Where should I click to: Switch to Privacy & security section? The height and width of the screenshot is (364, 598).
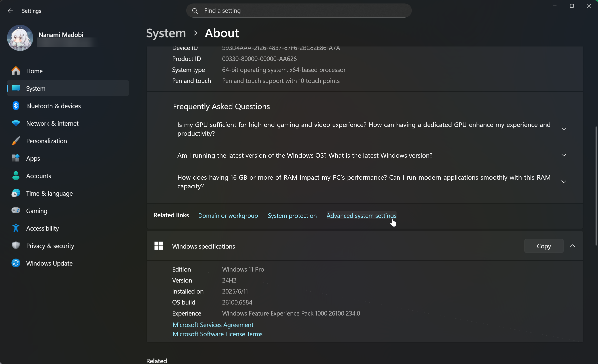click(x=68, y=246)
